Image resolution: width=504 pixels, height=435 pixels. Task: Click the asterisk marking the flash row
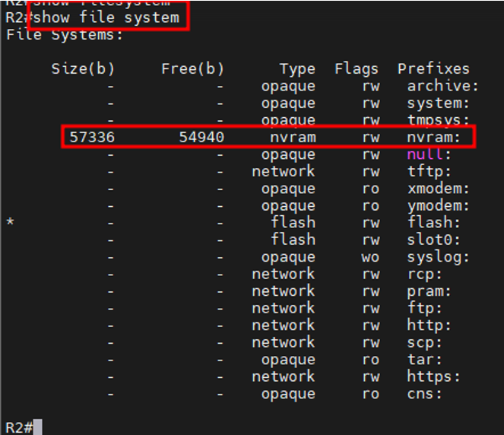click(x=11, y=222)
